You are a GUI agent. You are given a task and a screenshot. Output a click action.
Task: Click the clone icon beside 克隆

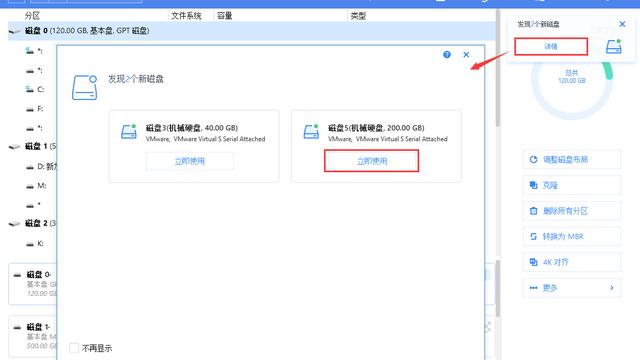pyautogui.click(x=533, y=185)
